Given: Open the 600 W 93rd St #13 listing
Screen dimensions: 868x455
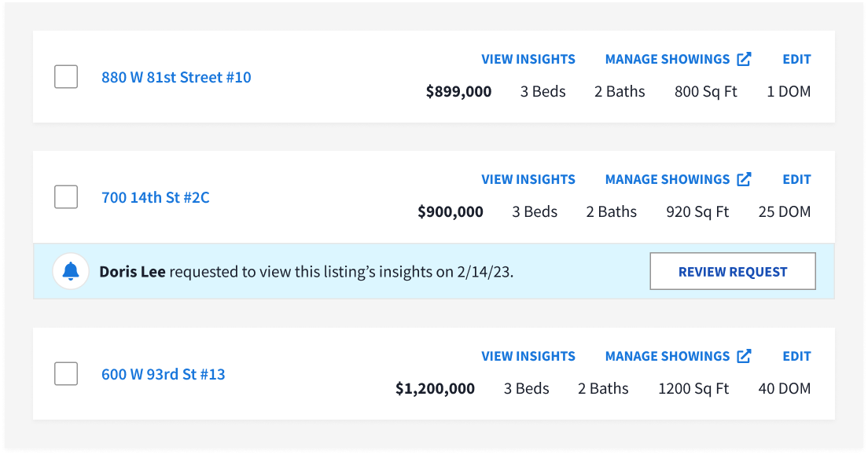Looking at the screenshot, I should 164,374.
